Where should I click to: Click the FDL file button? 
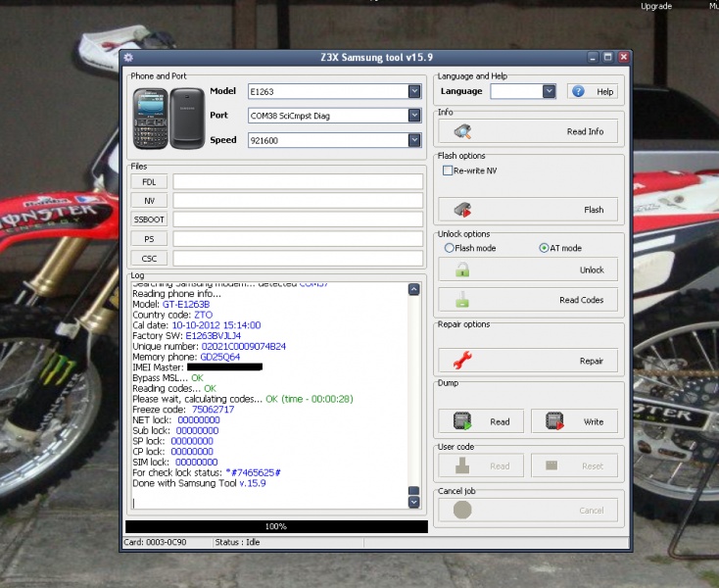(149, 182)
